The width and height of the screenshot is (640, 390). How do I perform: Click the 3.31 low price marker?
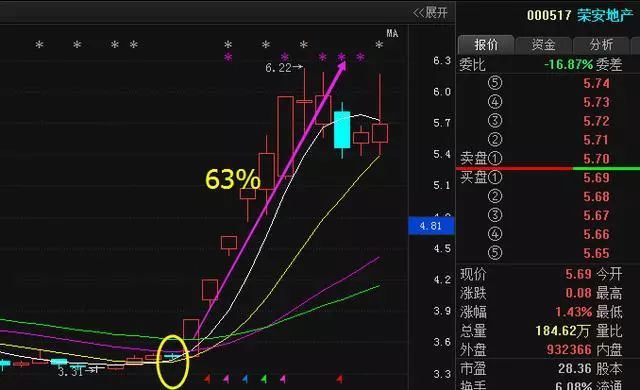(x=71, y=372)
